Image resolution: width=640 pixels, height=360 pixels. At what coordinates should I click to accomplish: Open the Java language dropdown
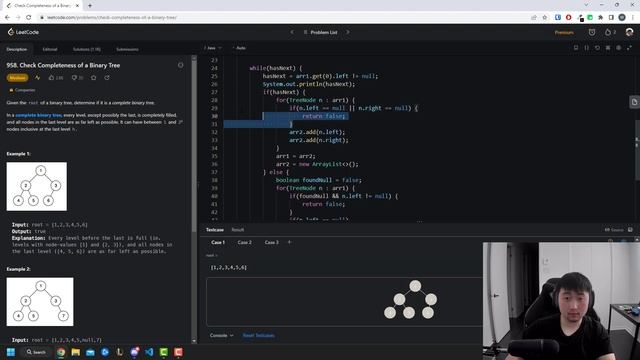click(213, 48)
